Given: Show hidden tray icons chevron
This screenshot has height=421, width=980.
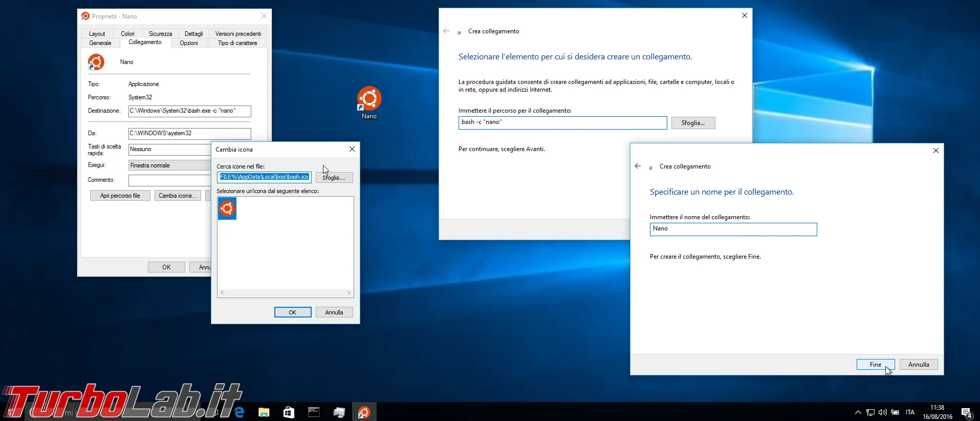Looking at the screenshot, I should (858, 412).
